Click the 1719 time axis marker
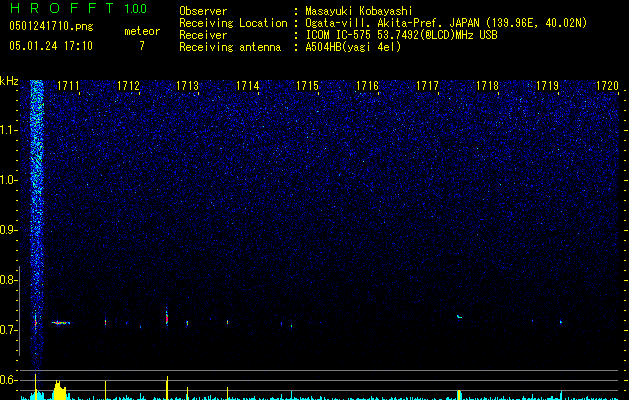The image size is (629, 400). coord(547,85)
